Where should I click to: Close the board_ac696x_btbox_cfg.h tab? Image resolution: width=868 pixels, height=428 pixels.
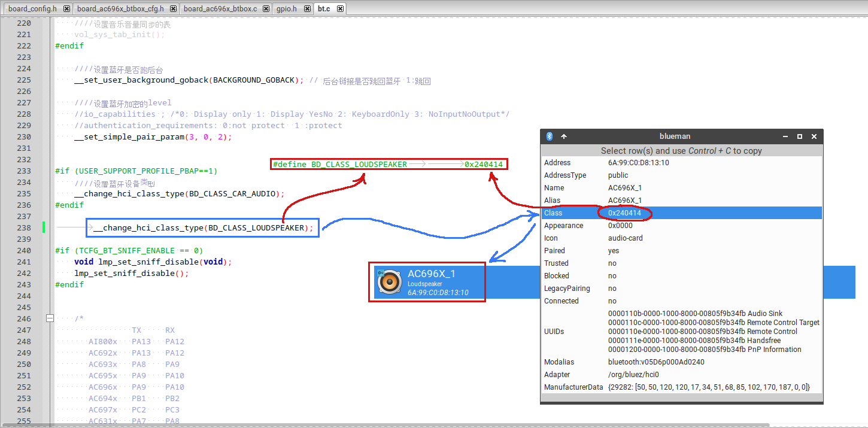(x=173, y=9)
